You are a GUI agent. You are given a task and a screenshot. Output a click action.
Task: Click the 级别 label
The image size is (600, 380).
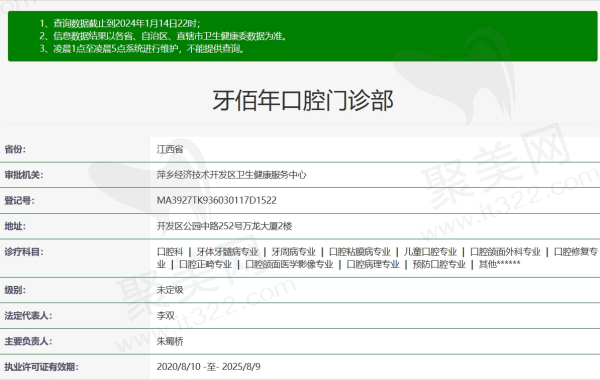15,290
